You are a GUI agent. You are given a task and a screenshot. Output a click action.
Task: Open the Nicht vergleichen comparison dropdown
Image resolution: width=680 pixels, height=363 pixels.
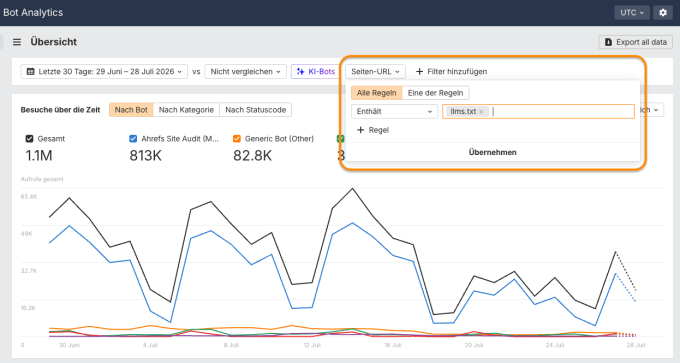[x=245, y=72]
